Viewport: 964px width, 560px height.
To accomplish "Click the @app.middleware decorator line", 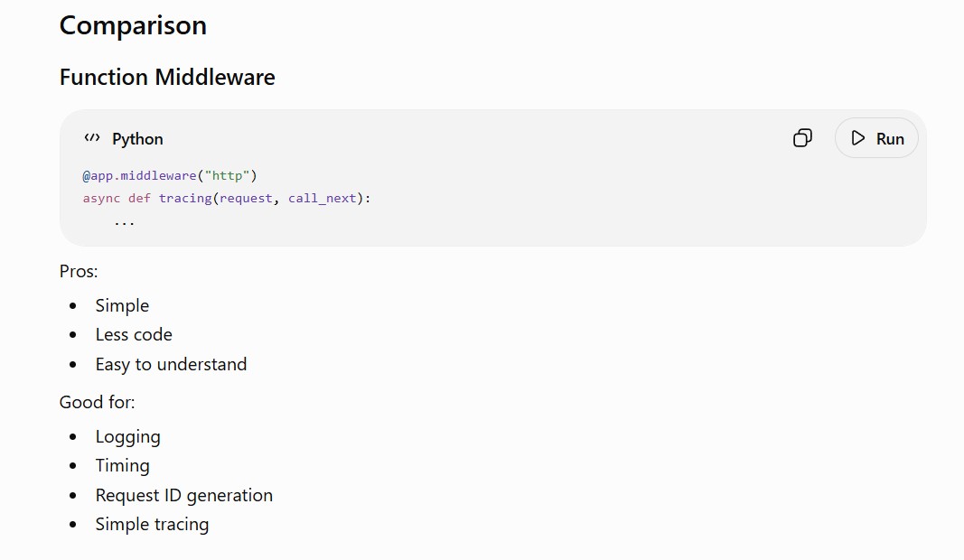I will coord(170,176).
